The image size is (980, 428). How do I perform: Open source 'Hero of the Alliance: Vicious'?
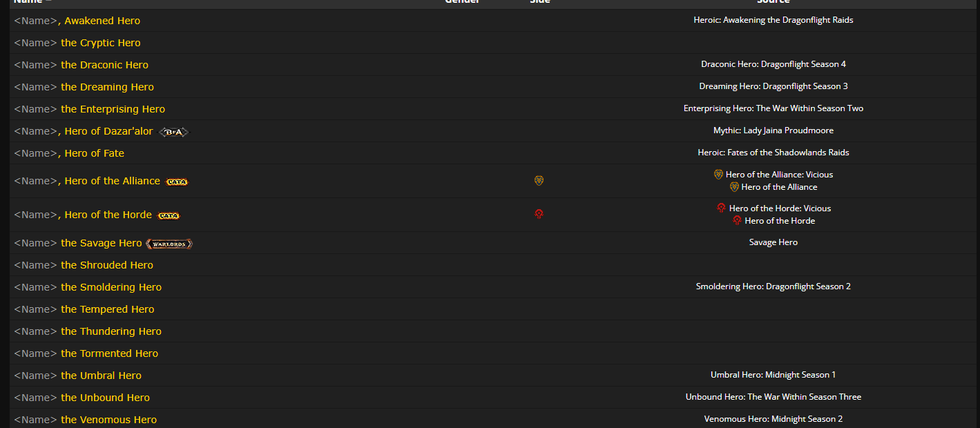point(779,175)
